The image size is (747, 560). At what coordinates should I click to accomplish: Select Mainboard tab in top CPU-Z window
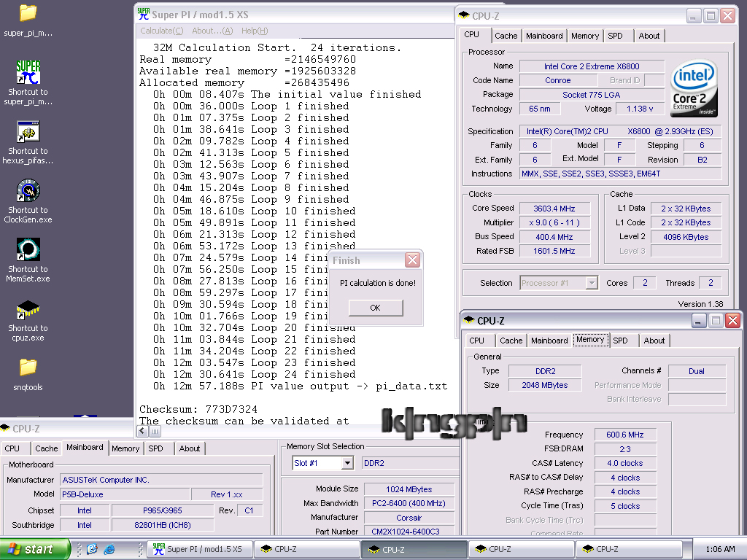coord(544,36)
